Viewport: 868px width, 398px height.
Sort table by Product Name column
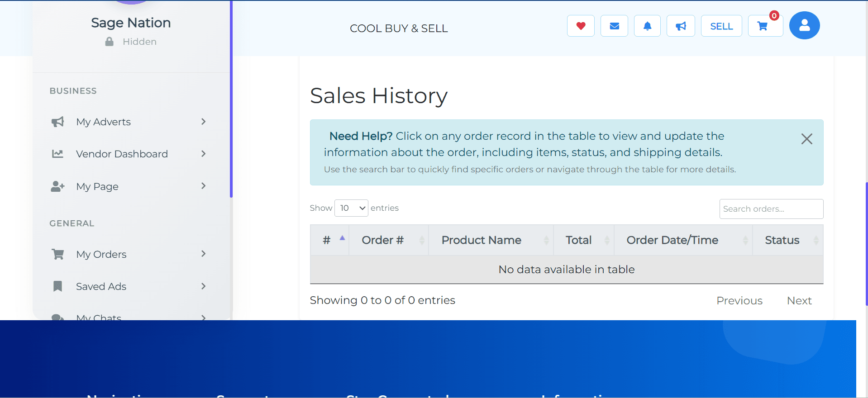coord(482,240)
